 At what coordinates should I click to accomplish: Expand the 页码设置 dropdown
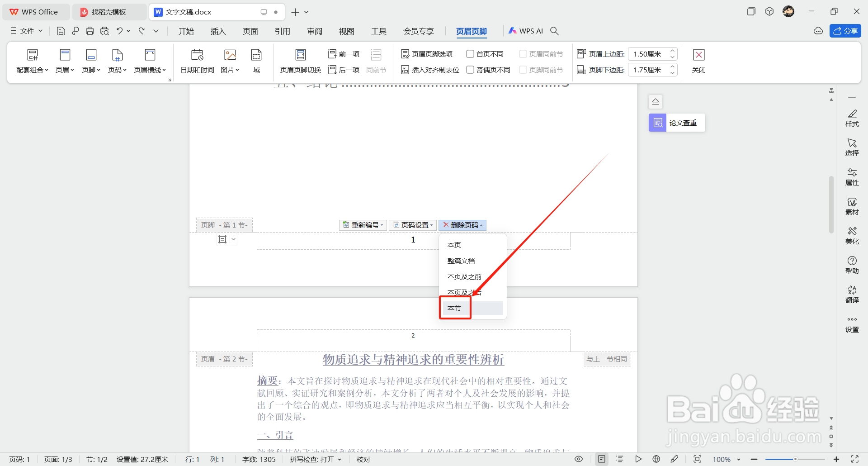click(x=412, y=225)
